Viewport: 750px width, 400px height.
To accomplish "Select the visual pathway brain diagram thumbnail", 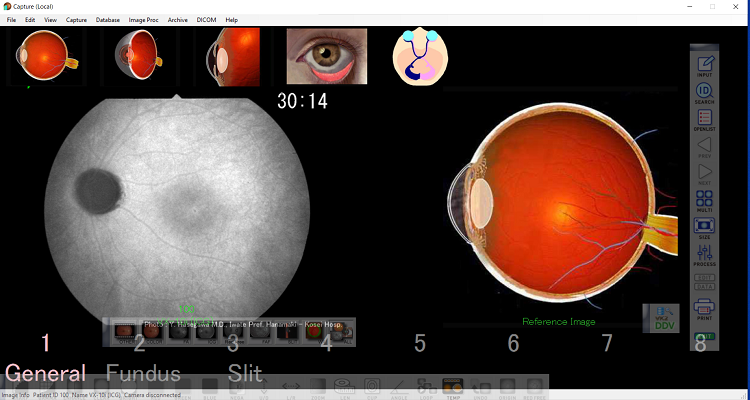I will click(422, 56).
